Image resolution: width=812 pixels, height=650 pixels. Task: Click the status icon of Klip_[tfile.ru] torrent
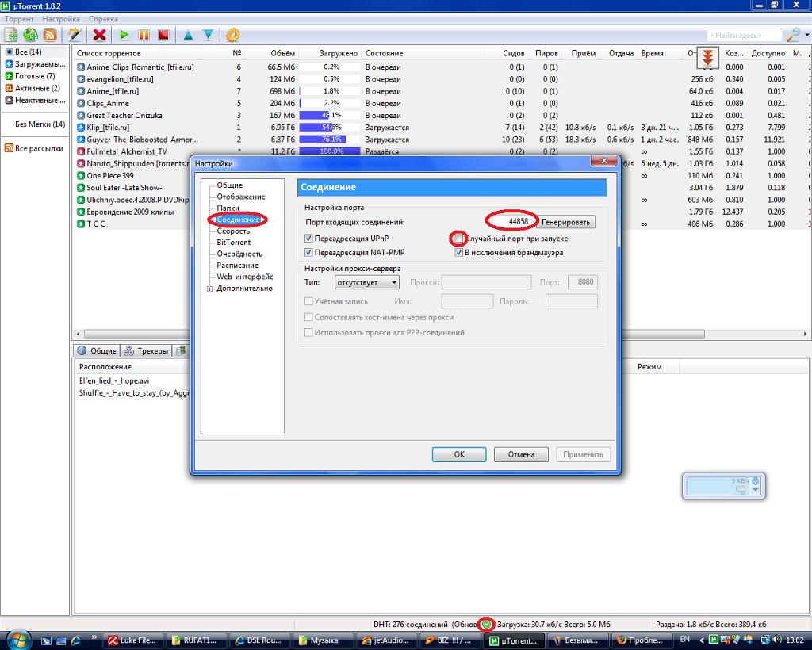[81, 128]
